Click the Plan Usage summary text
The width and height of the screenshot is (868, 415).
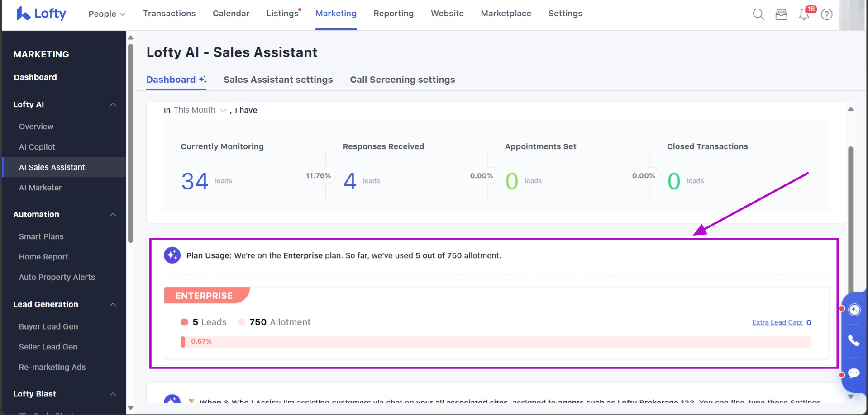tap(343, 256)
